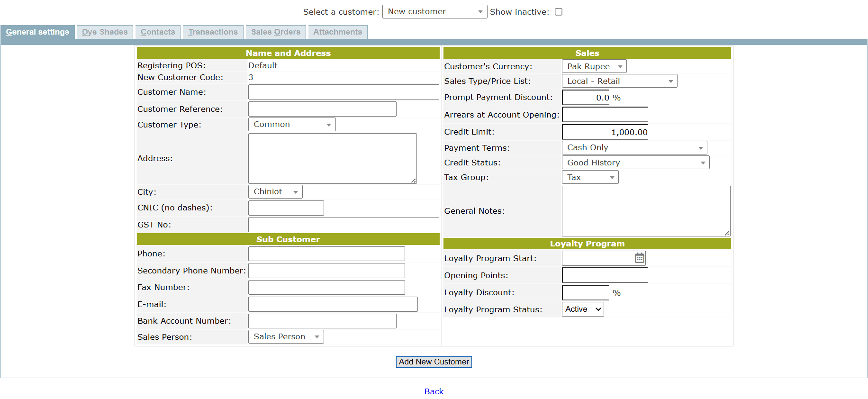
Task: Expand the Payment Terms dropdown
Action: pos(634,148)
